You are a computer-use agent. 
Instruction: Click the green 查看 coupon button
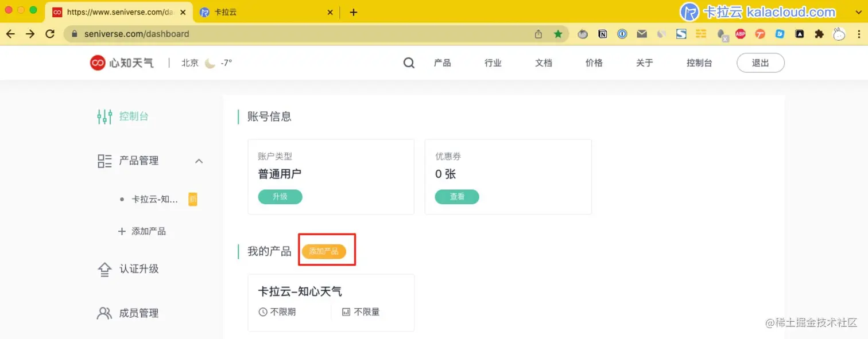click(457, 197)
